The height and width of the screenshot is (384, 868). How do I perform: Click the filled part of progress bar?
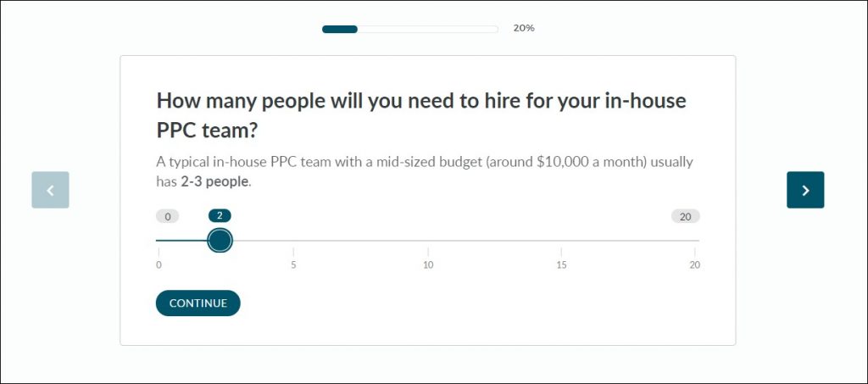pos(340,29)
